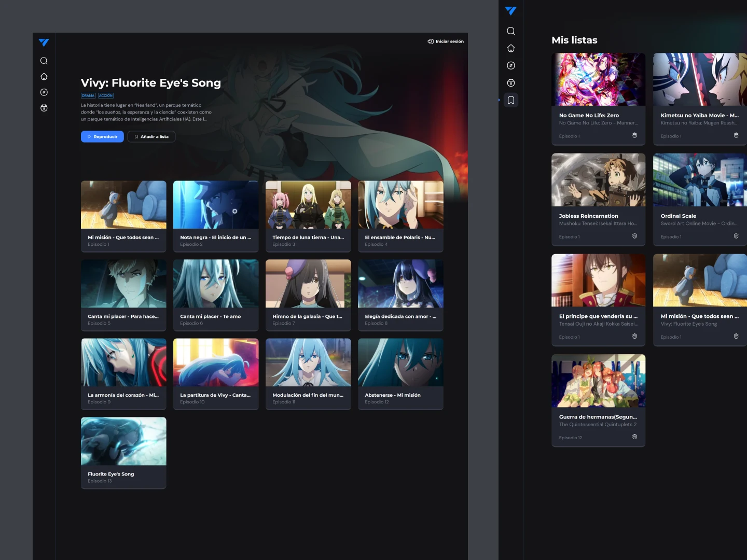Click the Mis listas heading
747x560 pixels.
(x=574, y=40)
